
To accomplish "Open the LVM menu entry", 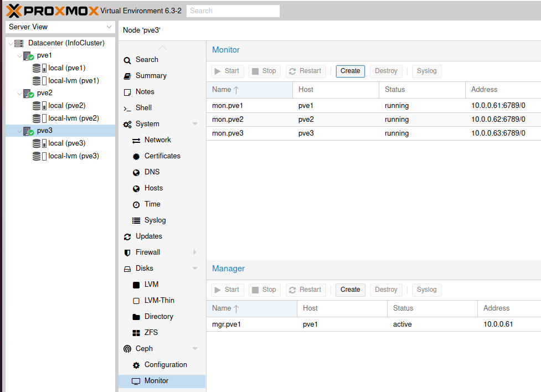I will click(162, 285).
